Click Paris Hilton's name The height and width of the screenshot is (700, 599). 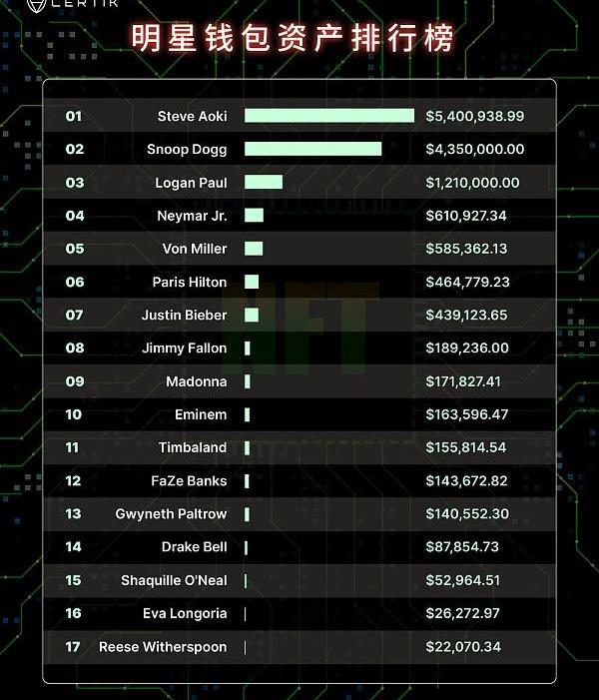(x=190, y=283)
